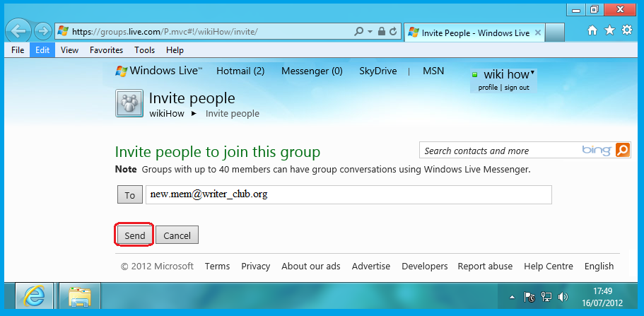Open the File menu

18,50
